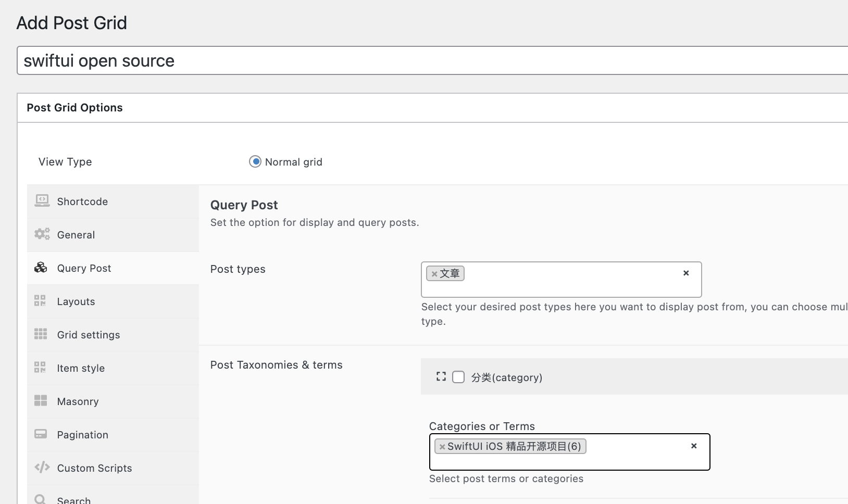Click the Query Post cubes icon
The width and height of the screenshot is (848, 504).
pos(41,268)
